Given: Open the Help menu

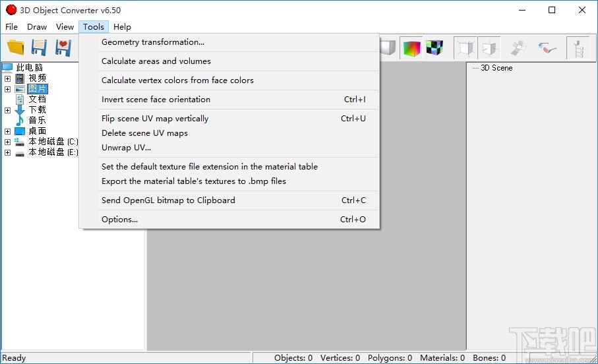Looking at the screenshot, I should [x=122, y=27].
